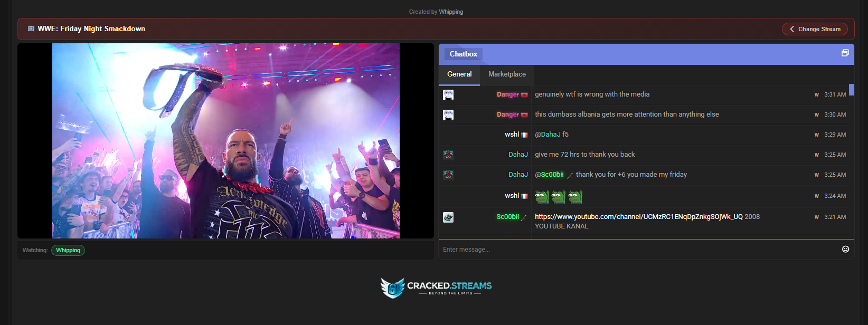Image resolution: width=868 pixels, height=325 pixels.
Task: Click the 3:29 AM timestamp
Action: (835, 135)
